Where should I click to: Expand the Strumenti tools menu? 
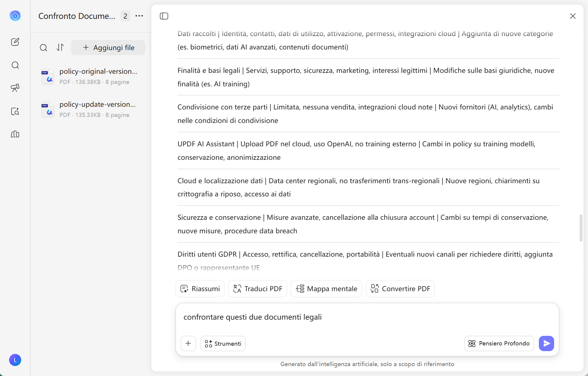(223, 344)
